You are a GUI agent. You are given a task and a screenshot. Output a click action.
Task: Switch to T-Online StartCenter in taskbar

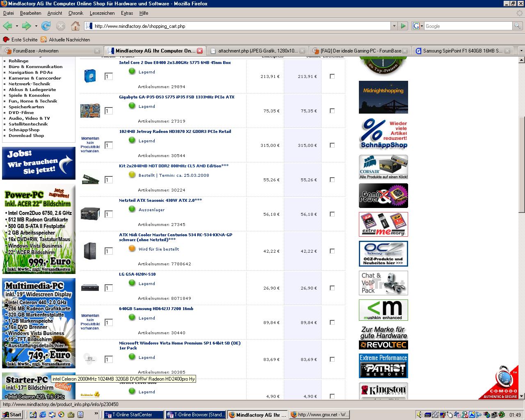[x=134, y=415]
